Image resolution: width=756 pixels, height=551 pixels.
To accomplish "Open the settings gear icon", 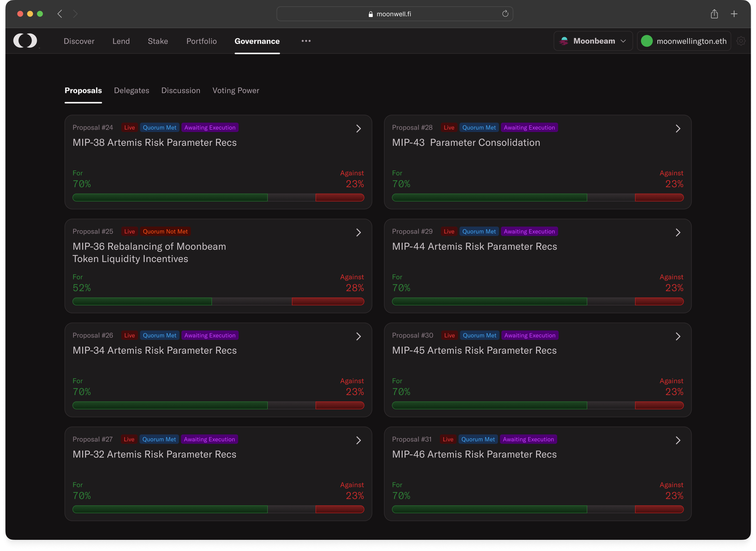I will click(741, 41).
